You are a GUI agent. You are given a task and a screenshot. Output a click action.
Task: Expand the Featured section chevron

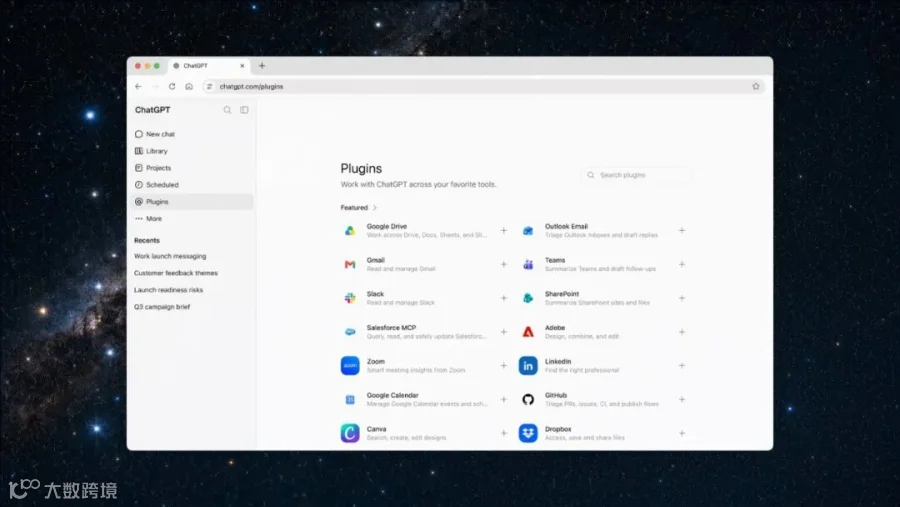[x=375, y=208]
